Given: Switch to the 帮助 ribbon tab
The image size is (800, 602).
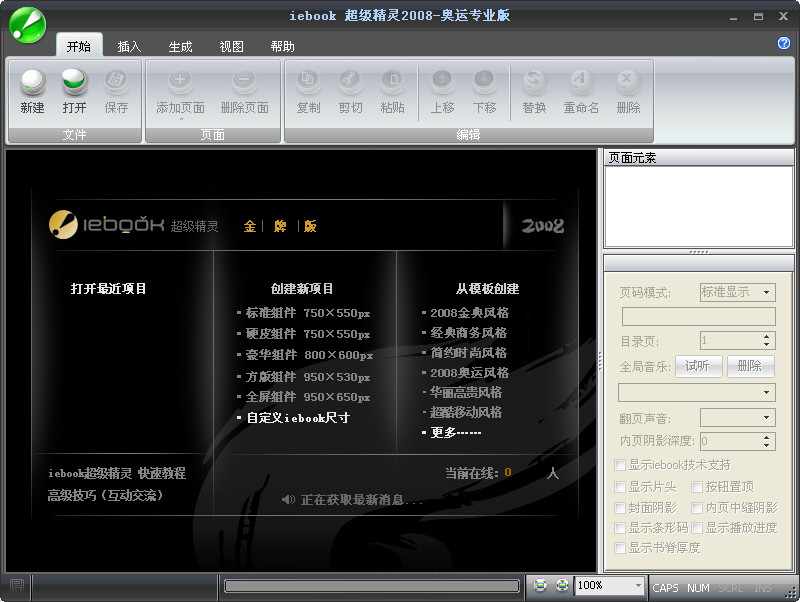Looking at the screenshot, I should coord(282,46).
